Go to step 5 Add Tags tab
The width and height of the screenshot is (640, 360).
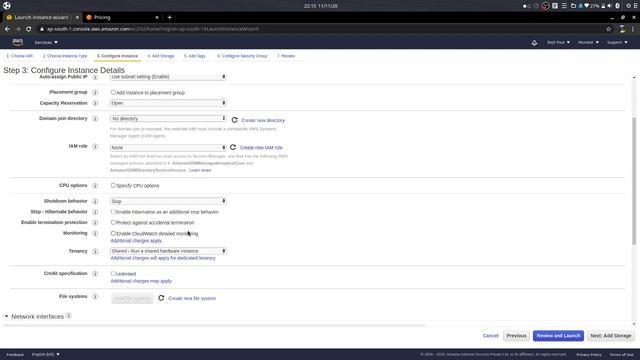click(x=194, y=56)
